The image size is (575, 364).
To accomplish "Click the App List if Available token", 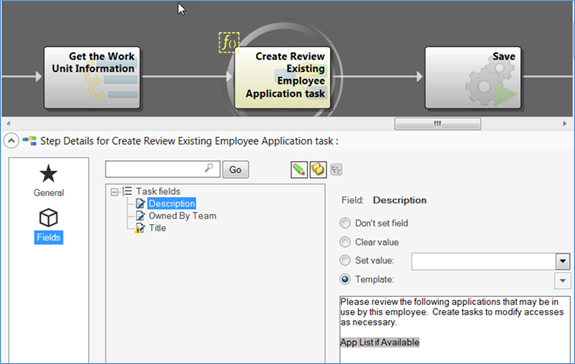I will click(380, 342).
